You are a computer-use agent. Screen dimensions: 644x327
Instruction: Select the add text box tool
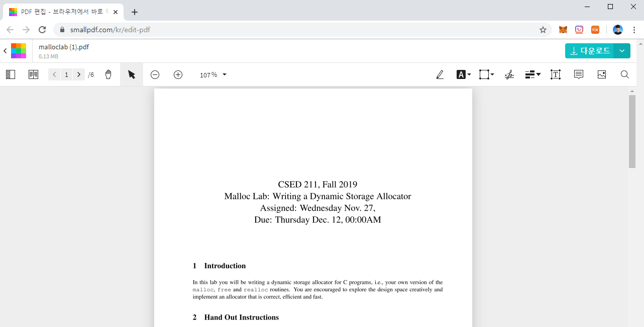click(x=556, y=74)
